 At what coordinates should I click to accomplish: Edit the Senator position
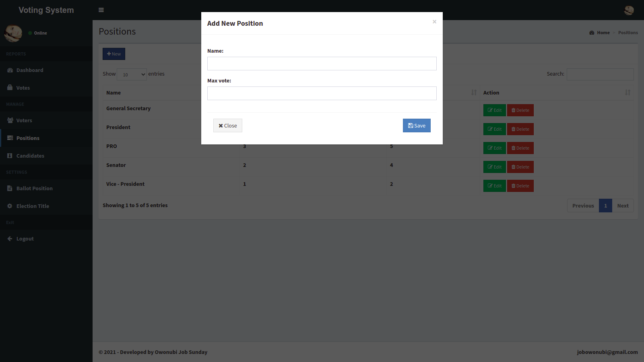[x=495, y=167]
